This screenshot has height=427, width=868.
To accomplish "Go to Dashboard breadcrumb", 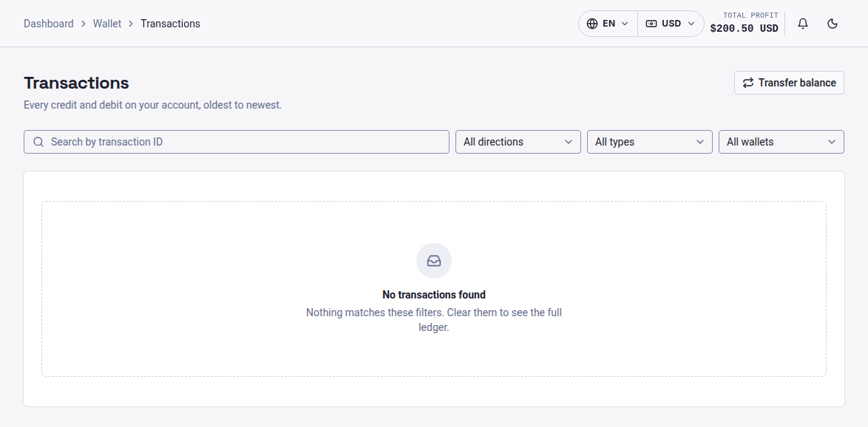I will pyautogui.click(x=49, y=24).
